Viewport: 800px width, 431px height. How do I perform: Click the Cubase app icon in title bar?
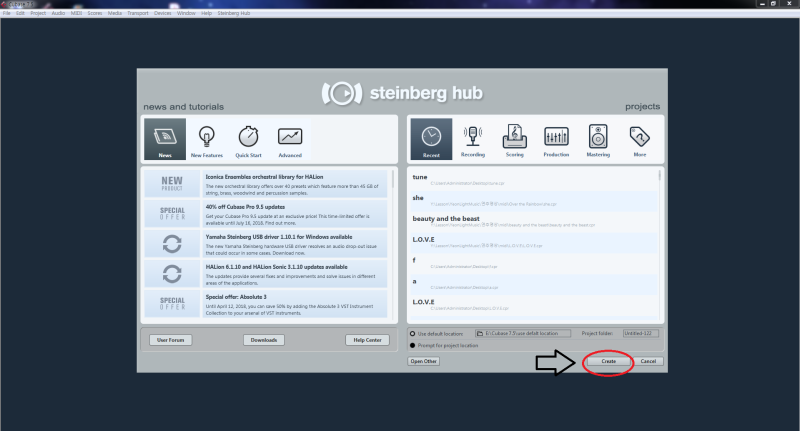point(4,4)
